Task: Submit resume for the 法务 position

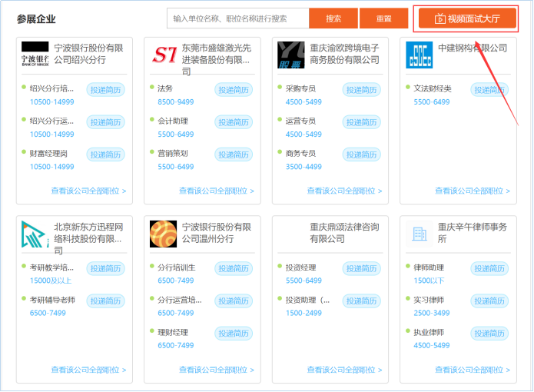Action: pyautogui.click(x=234, y=90)
